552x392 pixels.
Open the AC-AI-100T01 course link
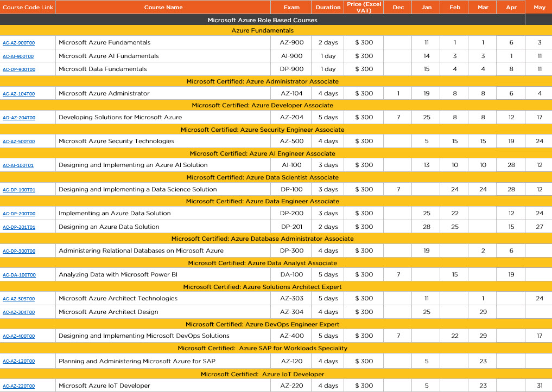click(18, 165)
